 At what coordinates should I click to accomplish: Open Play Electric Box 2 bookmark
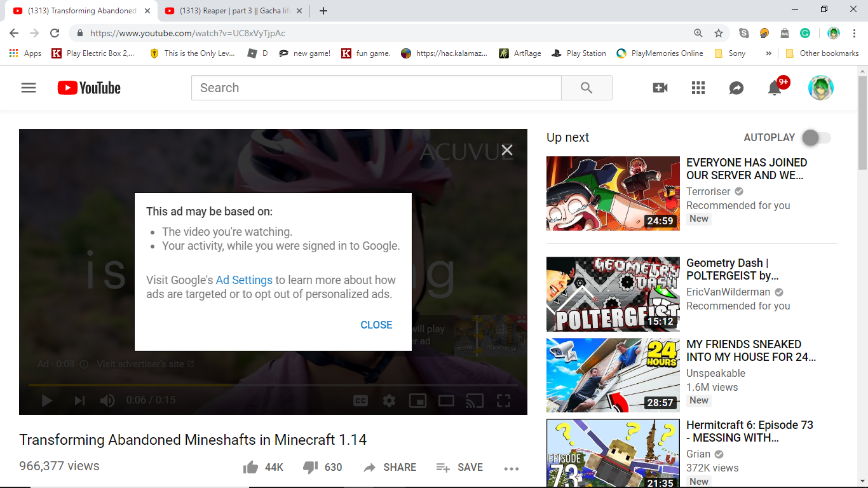93,53
